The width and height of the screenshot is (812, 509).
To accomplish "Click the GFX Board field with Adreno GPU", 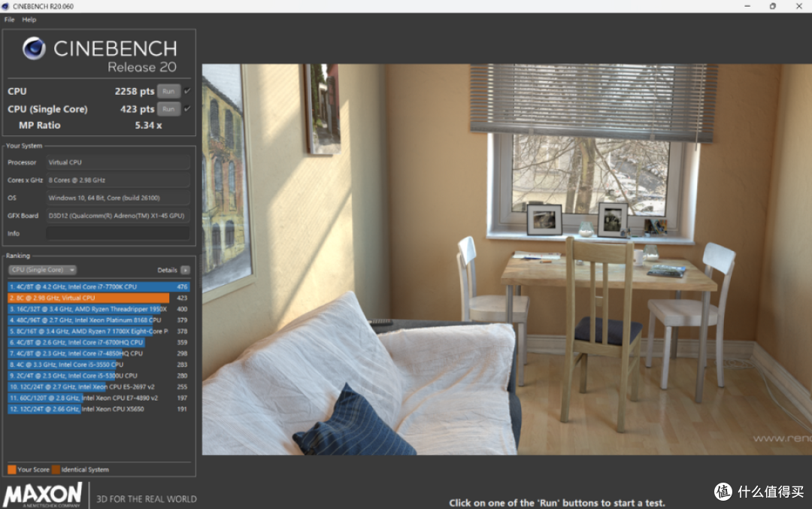I will (117, 216).
